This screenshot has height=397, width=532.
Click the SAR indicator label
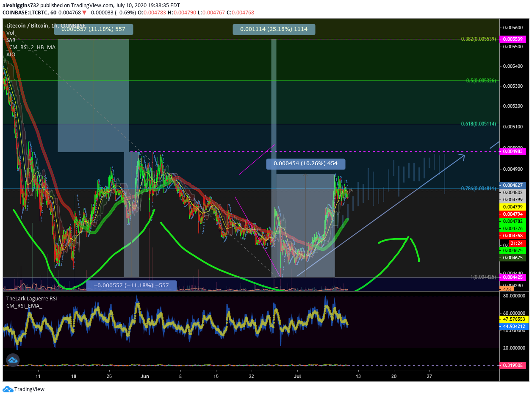pos(11,40)
